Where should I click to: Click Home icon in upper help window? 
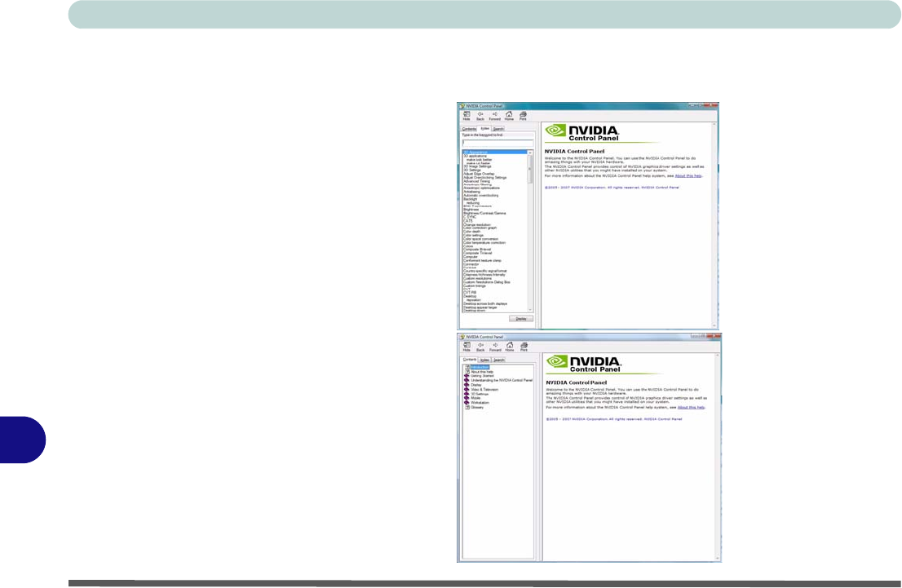509,115
